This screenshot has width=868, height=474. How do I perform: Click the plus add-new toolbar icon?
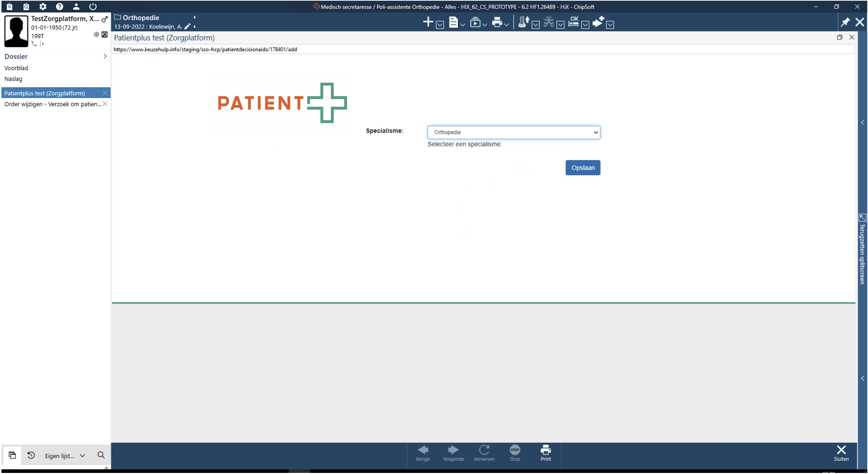(428, 22)
